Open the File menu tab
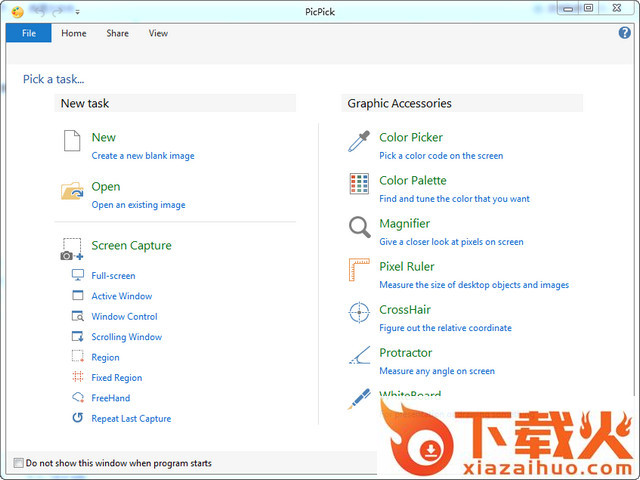 28,33
